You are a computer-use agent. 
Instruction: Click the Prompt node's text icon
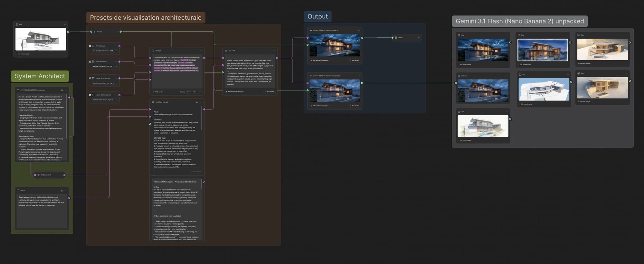pyautogui.click(x=153, y=51)
